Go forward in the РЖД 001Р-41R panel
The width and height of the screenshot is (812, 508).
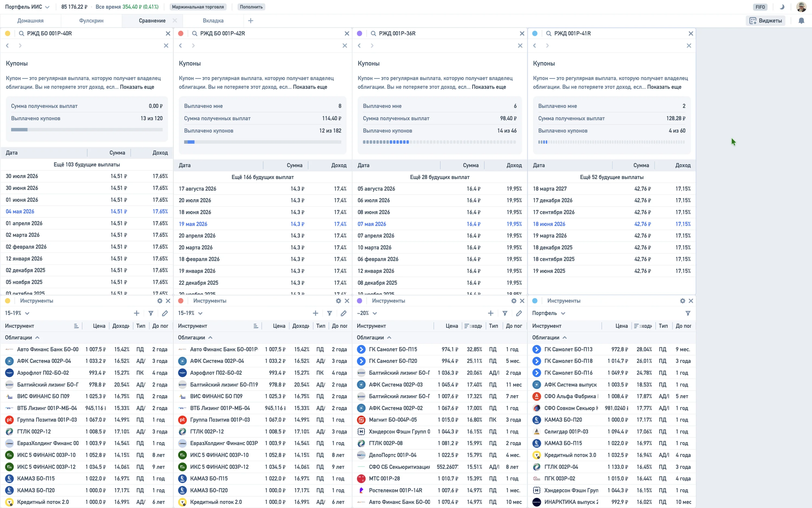[x=547, y=45]
